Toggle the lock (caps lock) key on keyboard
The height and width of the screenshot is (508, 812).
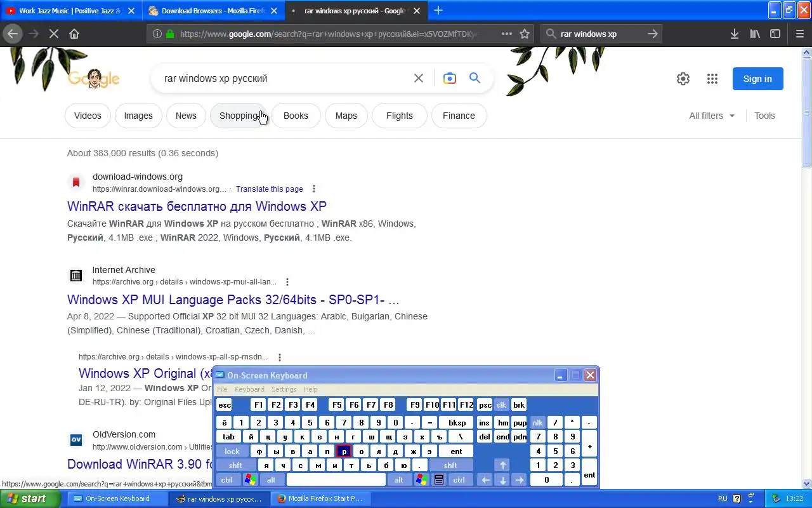[x=232, y=451]
